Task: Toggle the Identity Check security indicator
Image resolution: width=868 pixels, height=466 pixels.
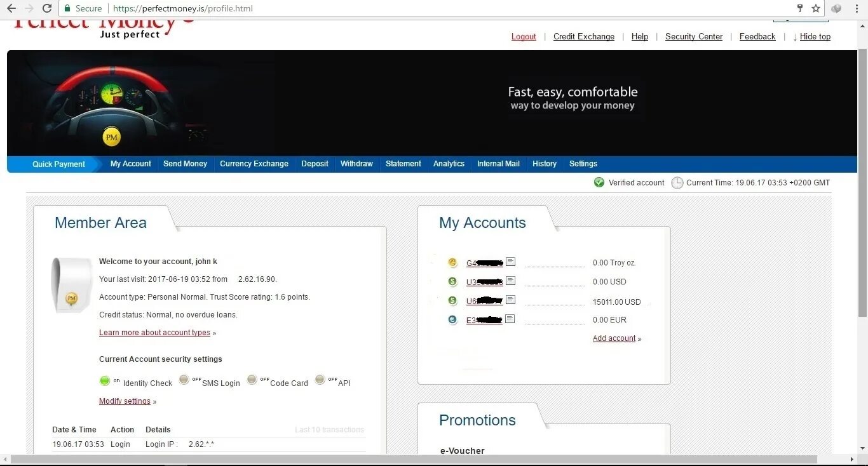Action: [x=105, y=381]
